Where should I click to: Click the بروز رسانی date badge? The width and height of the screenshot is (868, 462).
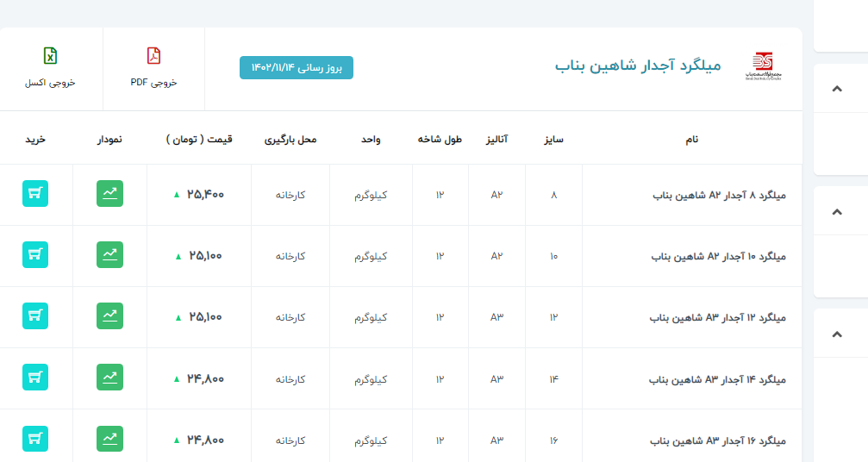(297, 67)
